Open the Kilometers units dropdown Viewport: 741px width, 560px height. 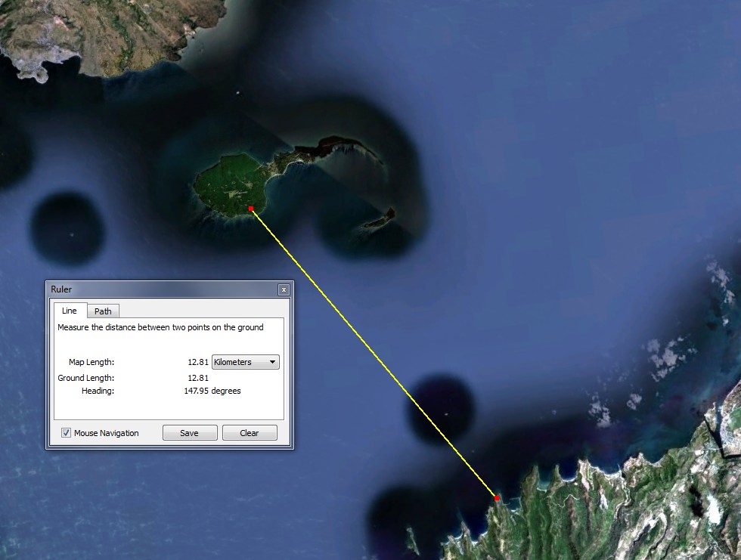[x=245, y=362]
